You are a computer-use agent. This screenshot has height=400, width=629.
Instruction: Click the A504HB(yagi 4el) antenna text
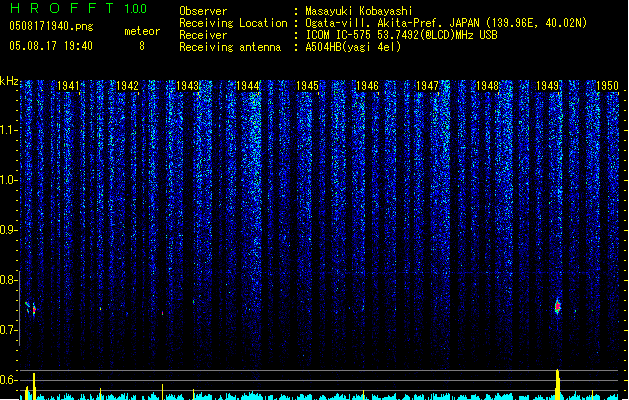tap(353, 47)
